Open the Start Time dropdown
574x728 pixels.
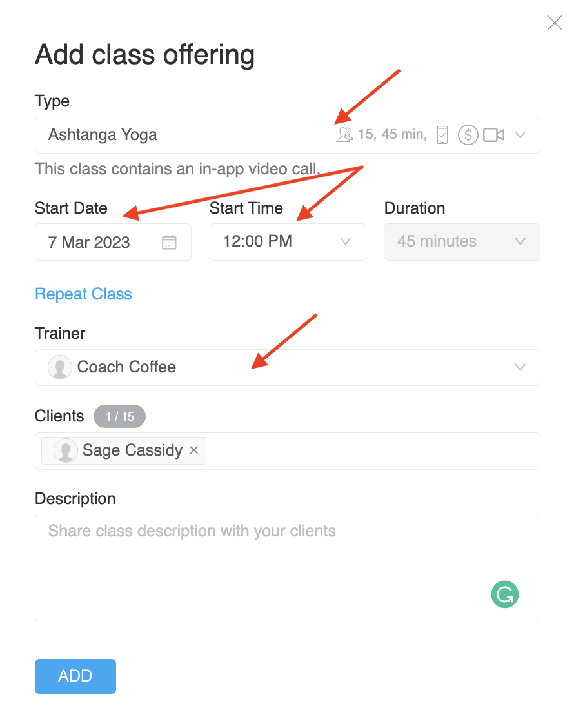288,242
